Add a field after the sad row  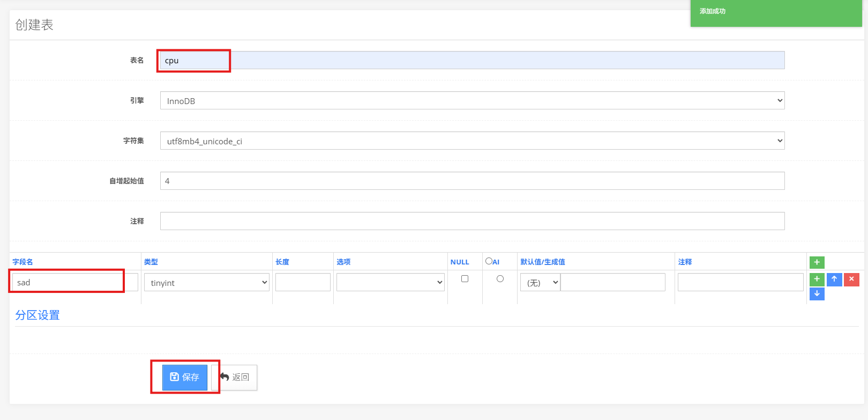(x=817, y=279)
